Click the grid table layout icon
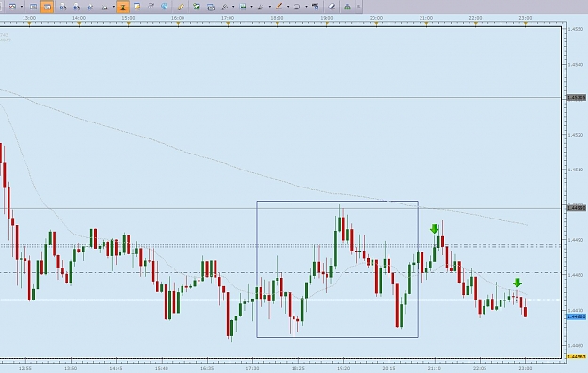Image resolution: width=588 pixels, height=373 pixels. (x=33, y=7)
